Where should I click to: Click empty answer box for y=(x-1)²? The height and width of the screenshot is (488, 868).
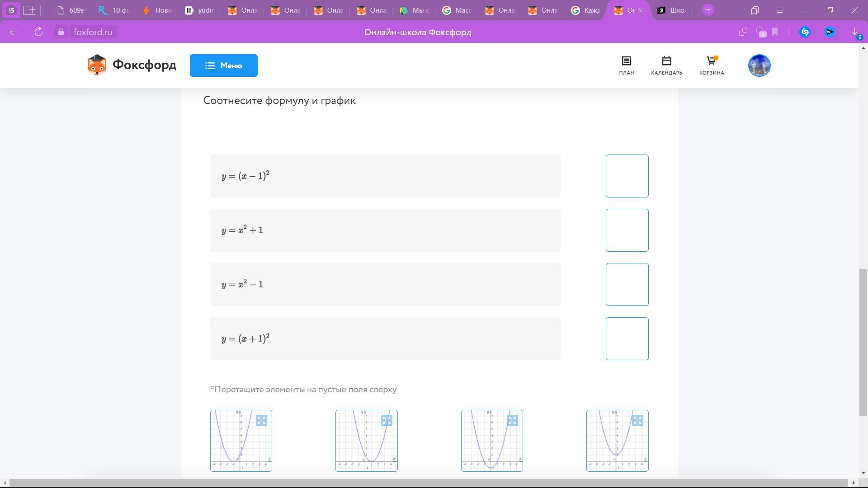tap(627, 176)
